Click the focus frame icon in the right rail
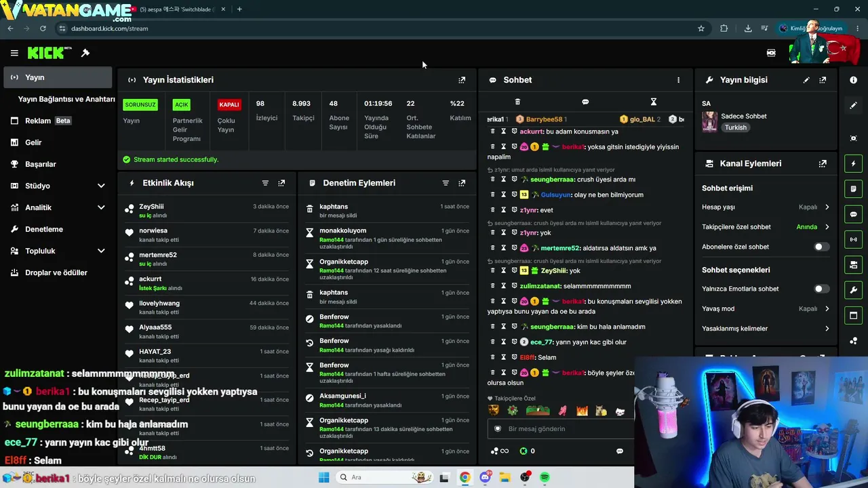Image resolution: width=868 pixels, height=488 pixels. (x=853, y=138)
